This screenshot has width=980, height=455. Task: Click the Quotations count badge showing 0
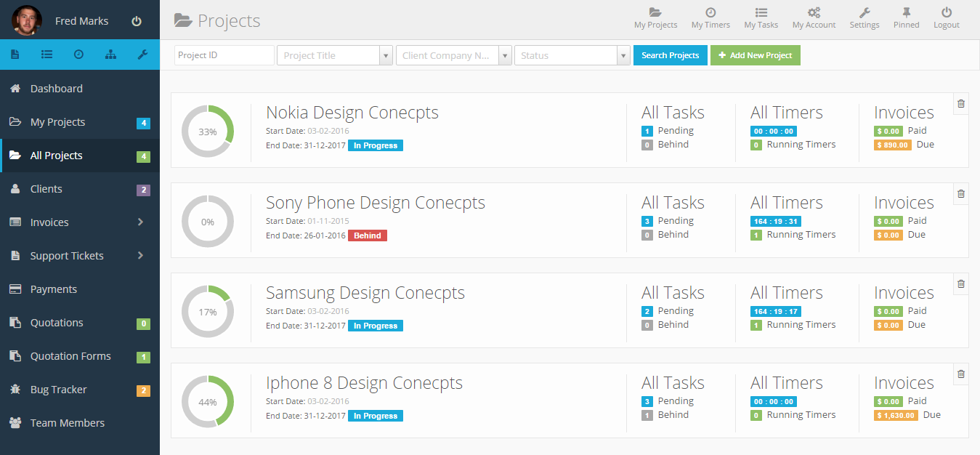point(144,323)
